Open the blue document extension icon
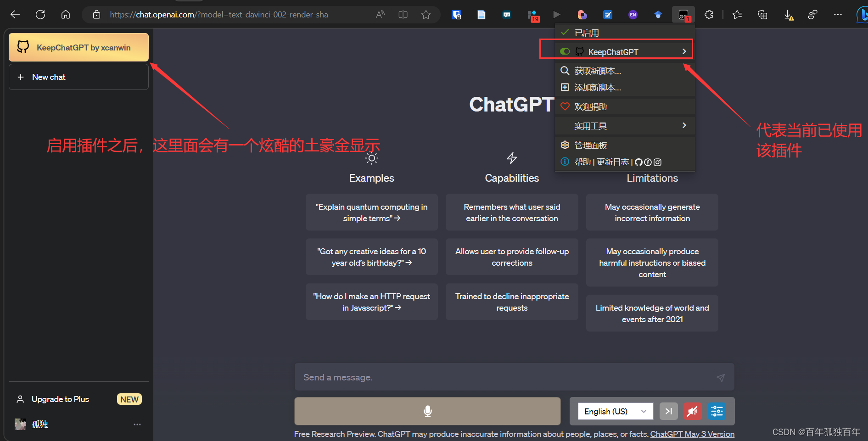 point(481,15)
